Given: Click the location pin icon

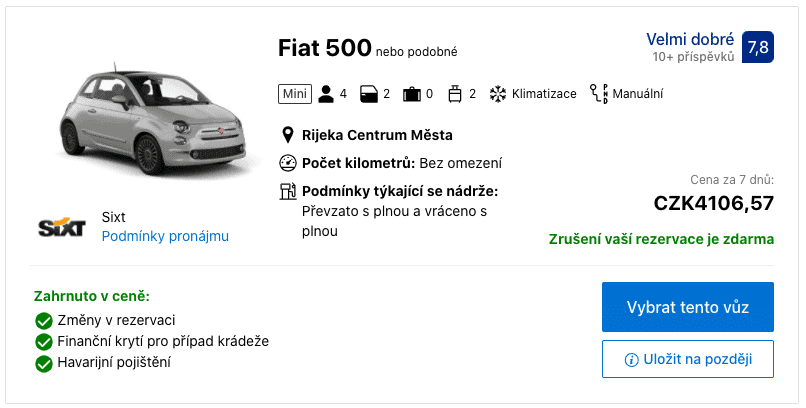Looking at the screenshot, I should 288,135.
